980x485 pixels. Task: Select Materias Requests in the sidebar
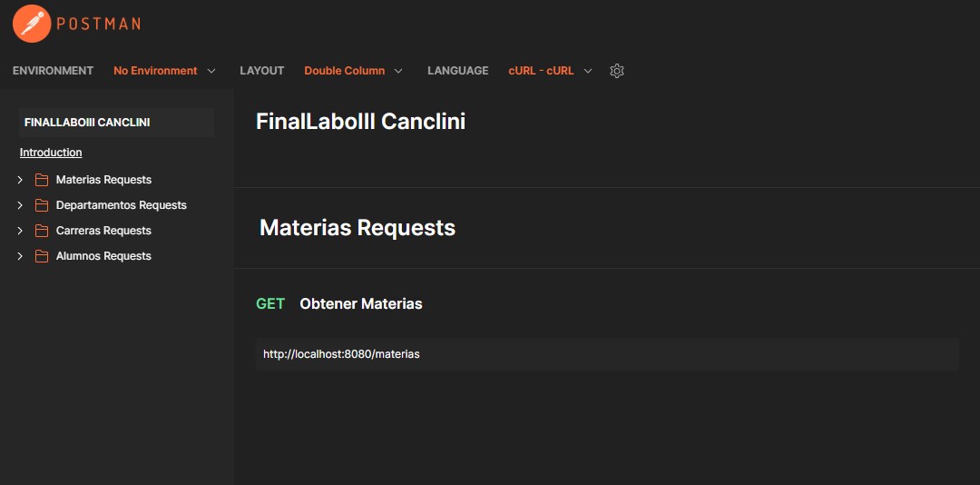coord(103,180)
